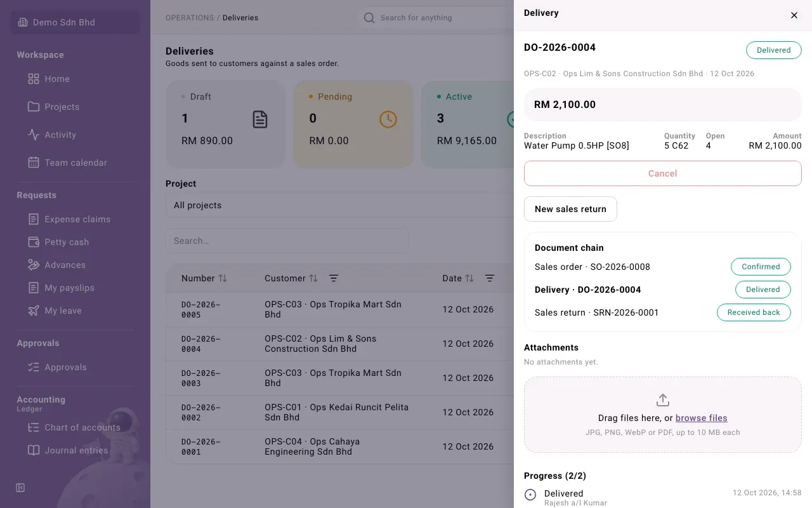Click the upload arrow icon in dropzone
This screenshot has width=812, height=508.
tap(663, 400)
